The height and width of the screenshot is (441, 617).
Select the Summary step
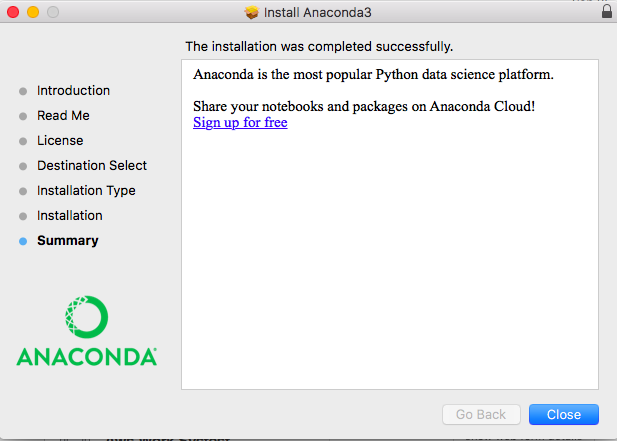(68, 240)
